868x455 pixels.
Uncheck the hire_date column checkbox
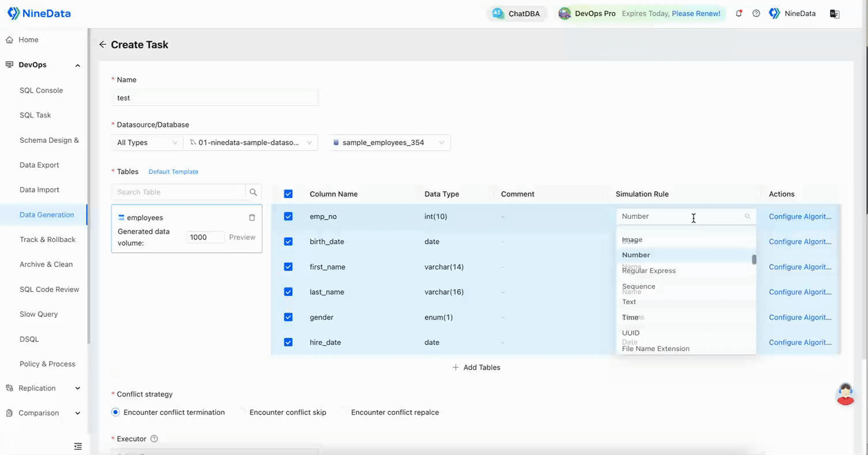[x=288, y=342]
